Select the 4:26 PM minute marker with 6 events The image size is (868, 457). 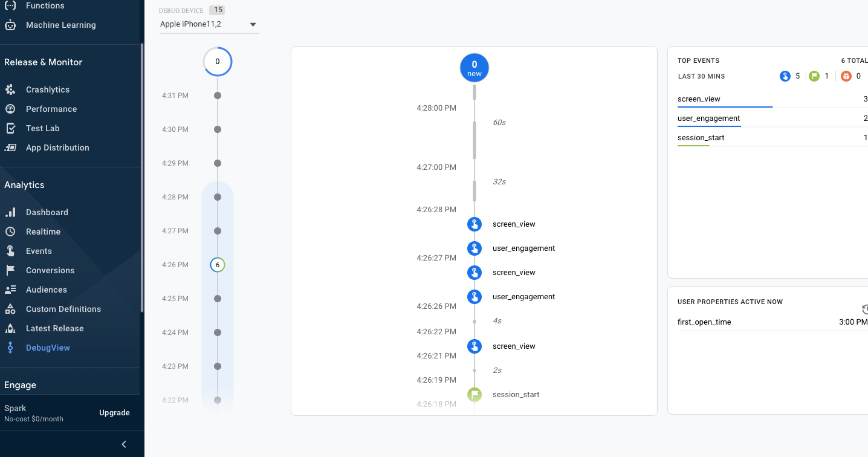pyautogui.click(x=218, y=265)
